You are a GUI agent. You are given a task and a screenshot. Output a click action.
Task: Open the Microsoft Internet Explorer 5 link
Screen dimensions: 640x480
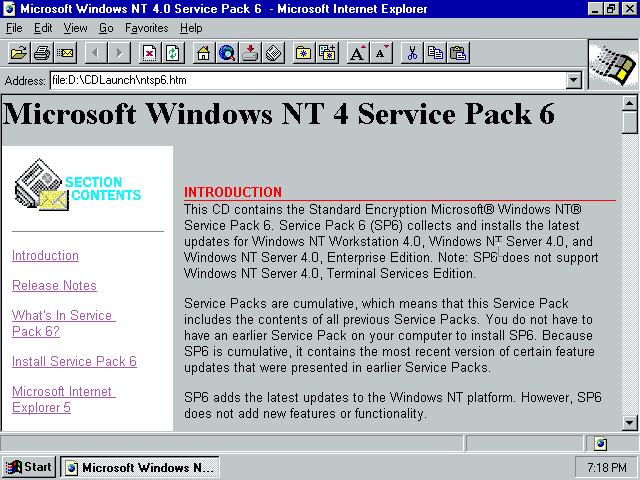64,399
